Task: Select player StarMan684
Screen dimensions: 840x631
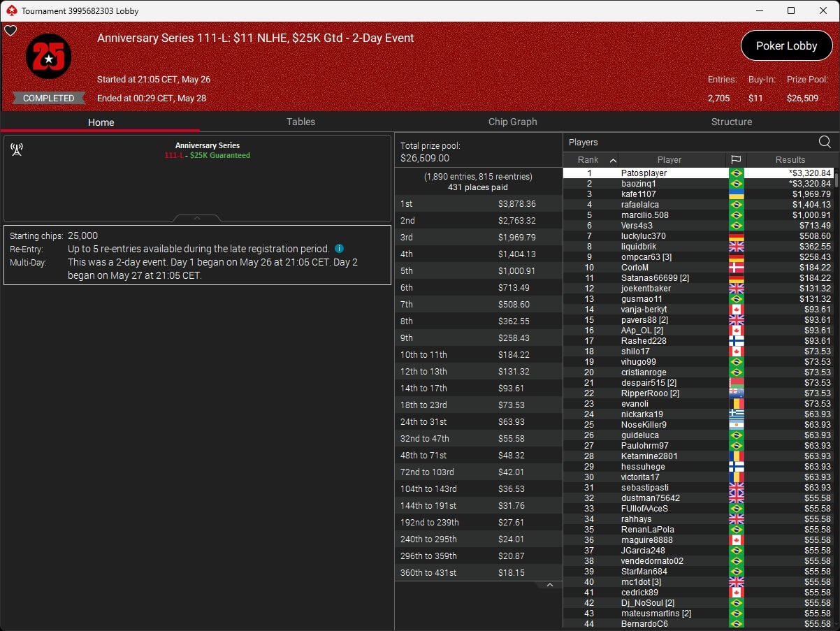Action: click(699, 571)
